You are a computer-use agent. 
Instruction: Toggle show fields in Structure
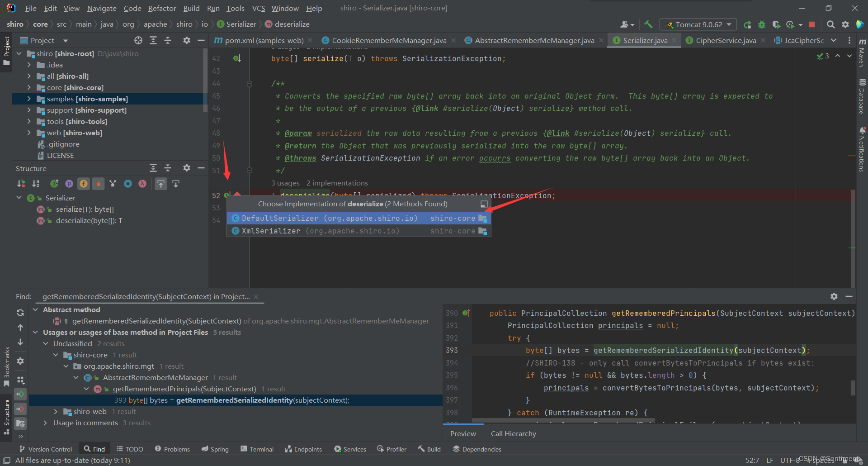pos(84,184)
